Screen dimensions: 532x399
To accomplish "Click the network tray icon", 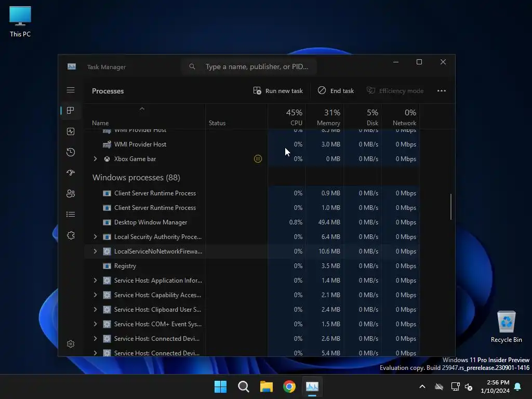I will [455, 387].
